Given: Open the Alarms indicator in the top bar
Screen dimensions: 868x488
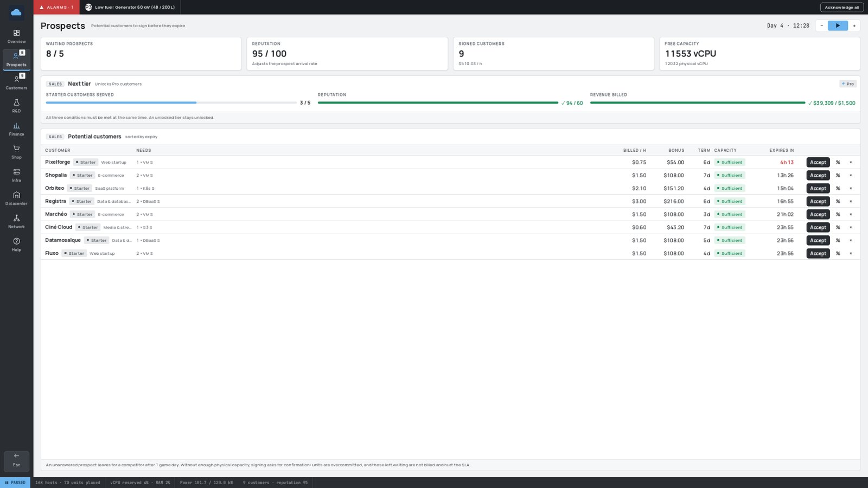Looking at the screenshot, I should coord(56,7).
